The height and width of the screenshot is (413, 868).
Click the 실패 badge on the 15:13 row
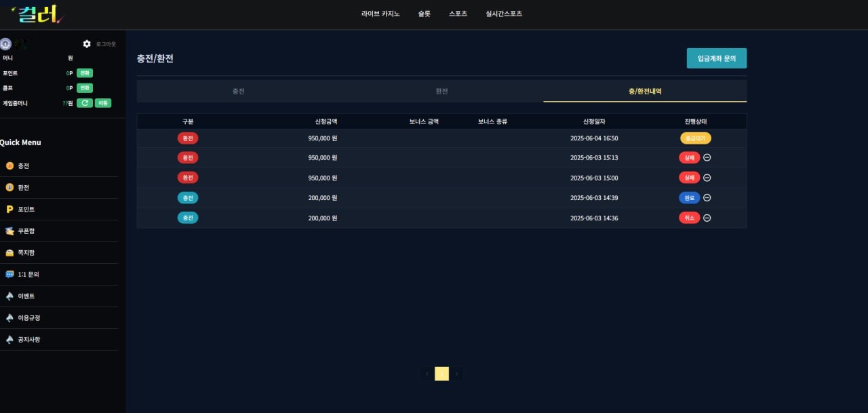tap(690, 157)
